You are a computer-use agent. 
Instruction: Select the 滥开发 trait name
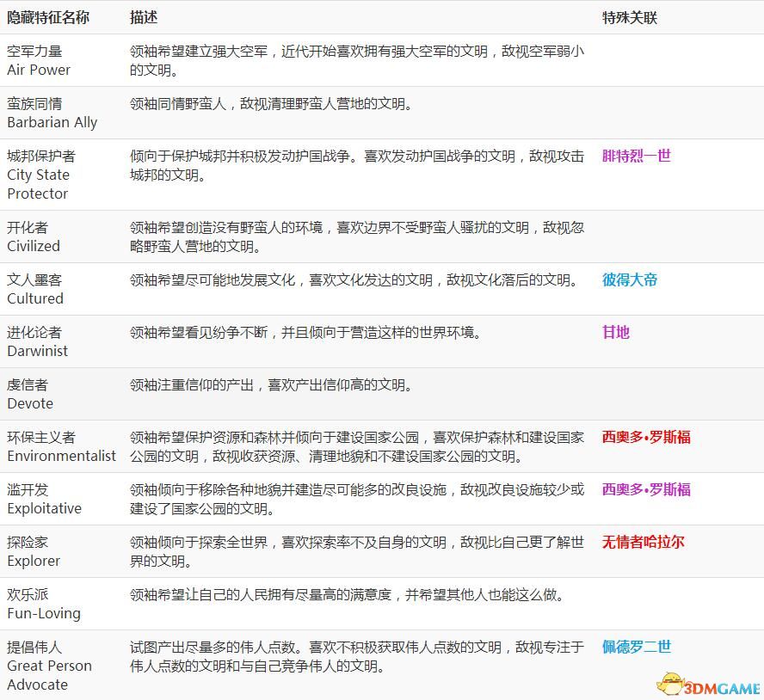tap(28, 489)
